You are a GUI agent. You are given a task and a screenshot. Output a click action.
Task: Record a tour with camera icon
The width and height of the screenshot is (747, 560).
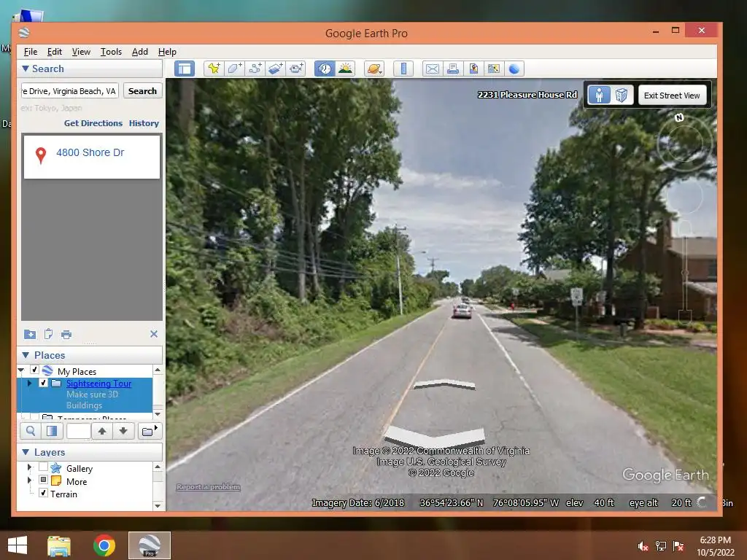coord(296,69)
